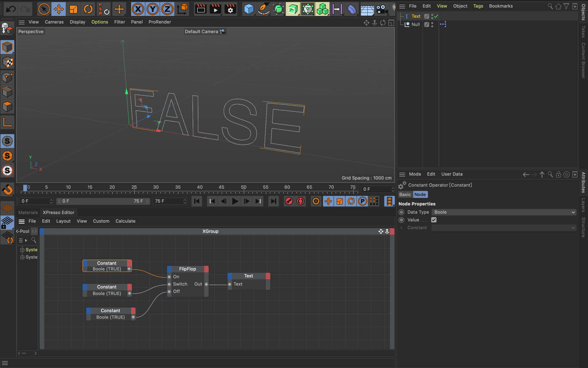
Task: Expand the white System tree entry
Action: 22,257
